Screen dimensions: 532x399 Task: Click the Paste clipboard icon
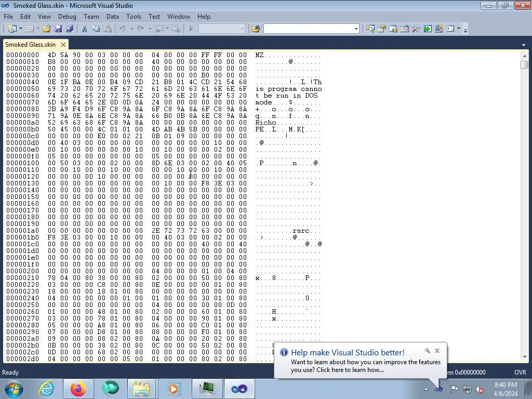[x=108, y=29]
